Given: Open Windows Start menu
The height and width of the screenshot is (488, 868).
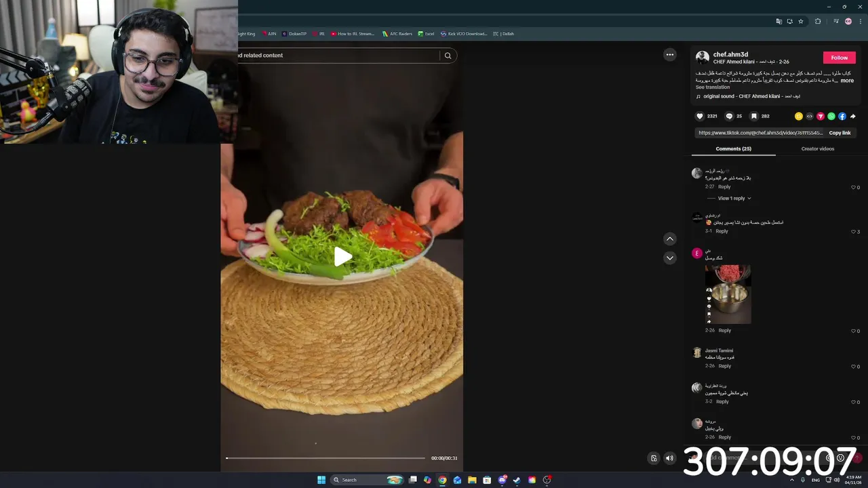Looking at the screenshot, I should [321, 480].
